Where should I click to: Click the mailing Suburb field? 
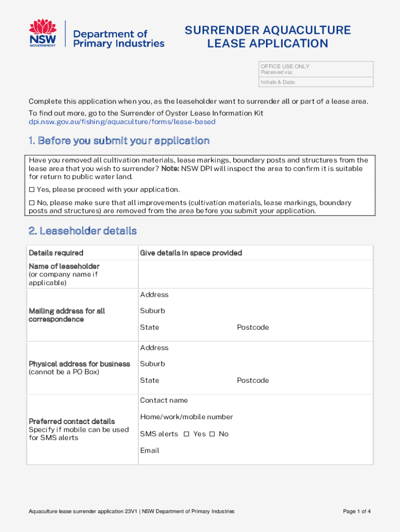270,311
